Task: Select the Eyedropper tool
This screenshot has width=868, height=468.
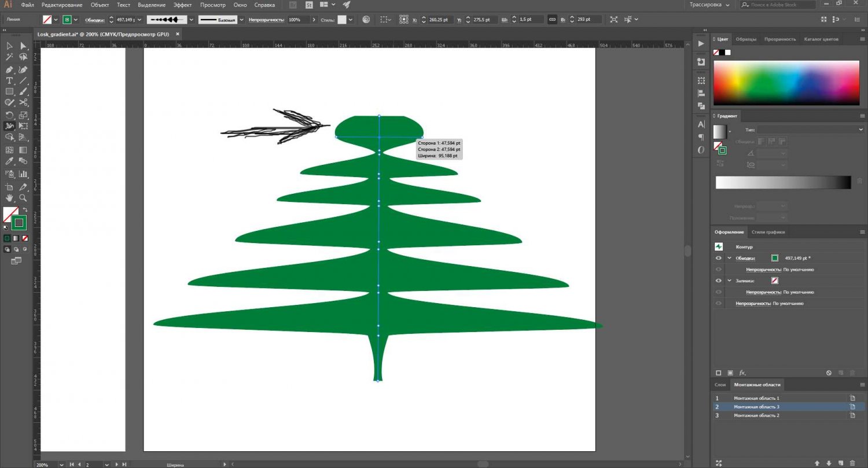Action: click(x=10, y=161)
